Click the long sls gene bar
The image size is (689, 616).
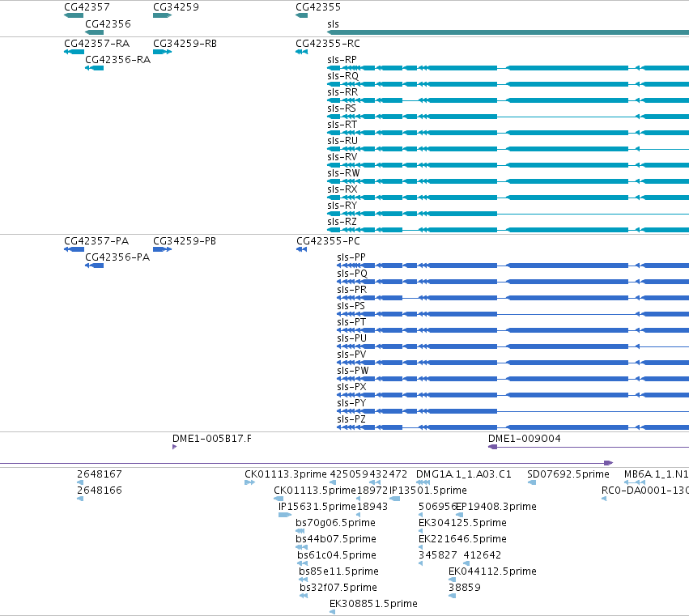pos(508,32)
